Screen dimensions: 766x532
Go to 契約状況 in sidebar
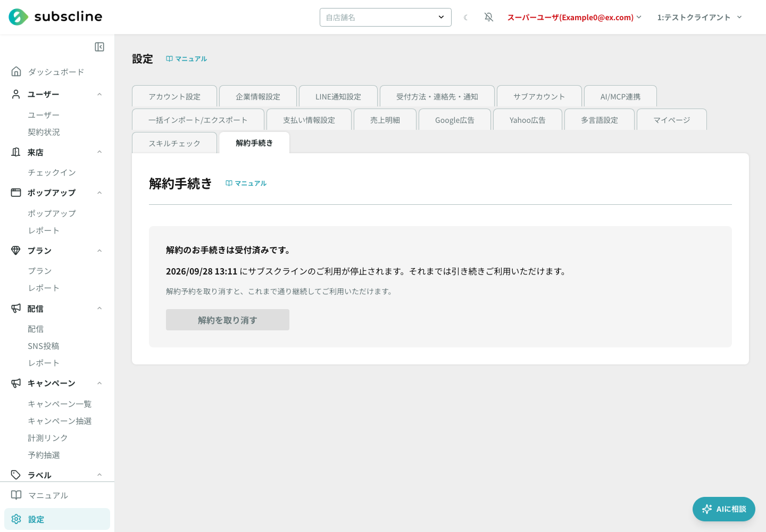coord(44,132)
